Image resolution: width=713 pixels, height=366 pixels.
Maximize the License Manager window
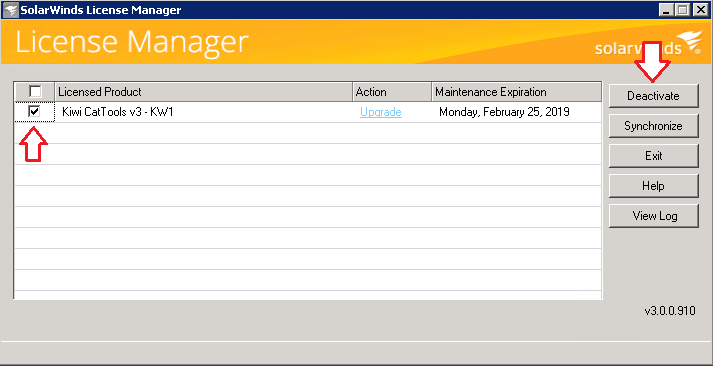click(682, 10)
